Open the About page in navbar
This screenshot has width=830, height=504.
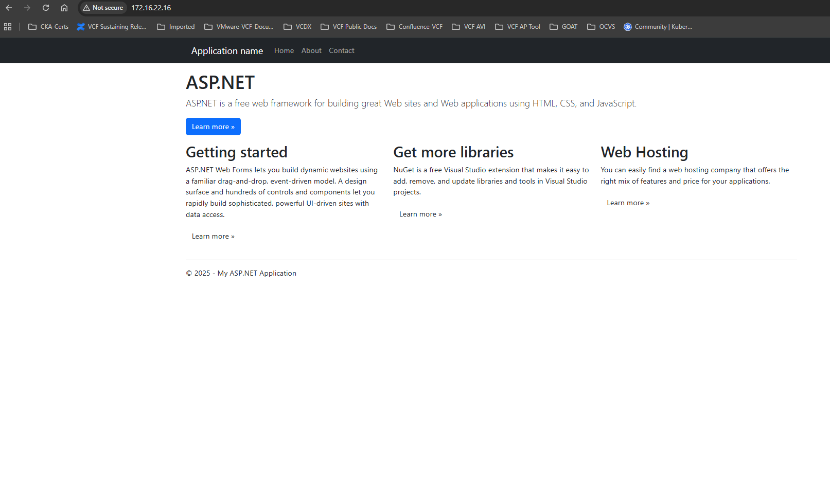[x=311, y=50]
